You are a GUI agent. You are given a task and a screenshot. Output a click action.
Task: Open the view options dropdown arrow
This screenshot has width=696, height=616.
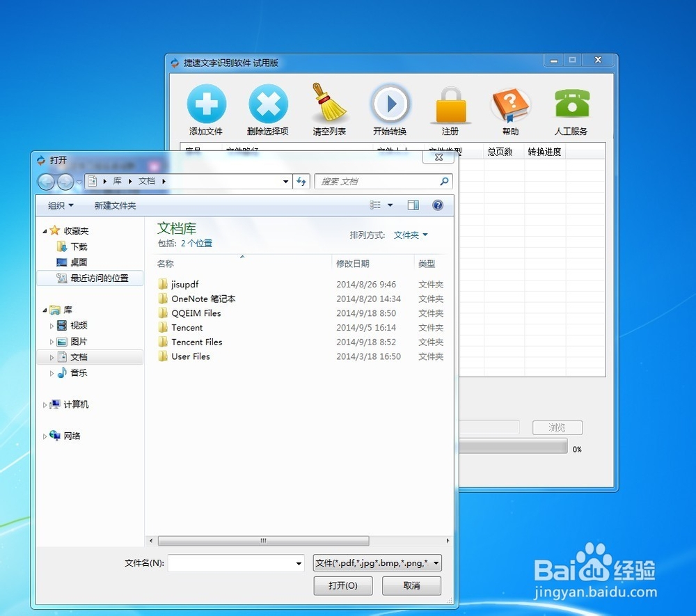pos(390,205)
